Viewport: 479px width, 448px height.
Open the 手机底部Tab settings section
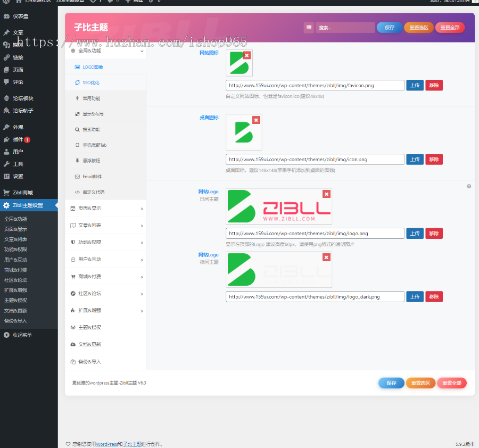point(106,145)
